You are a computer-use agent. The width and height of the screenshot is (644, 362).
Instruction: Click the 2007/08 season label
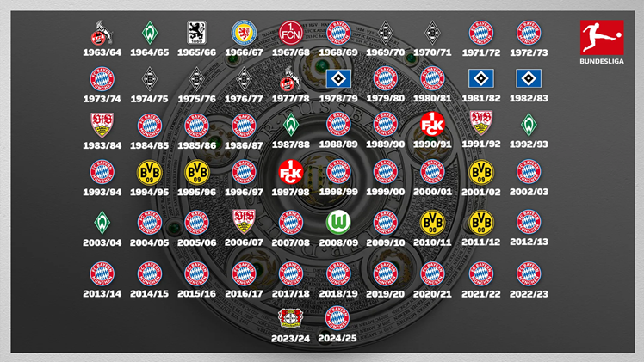point(291,242)
